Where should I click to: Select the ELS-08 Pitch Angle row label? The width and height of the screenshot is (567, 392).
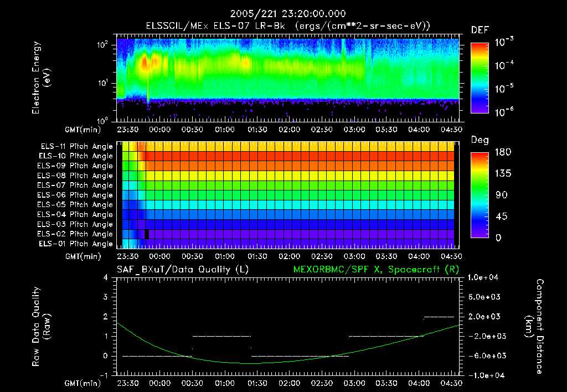point(75,176)
